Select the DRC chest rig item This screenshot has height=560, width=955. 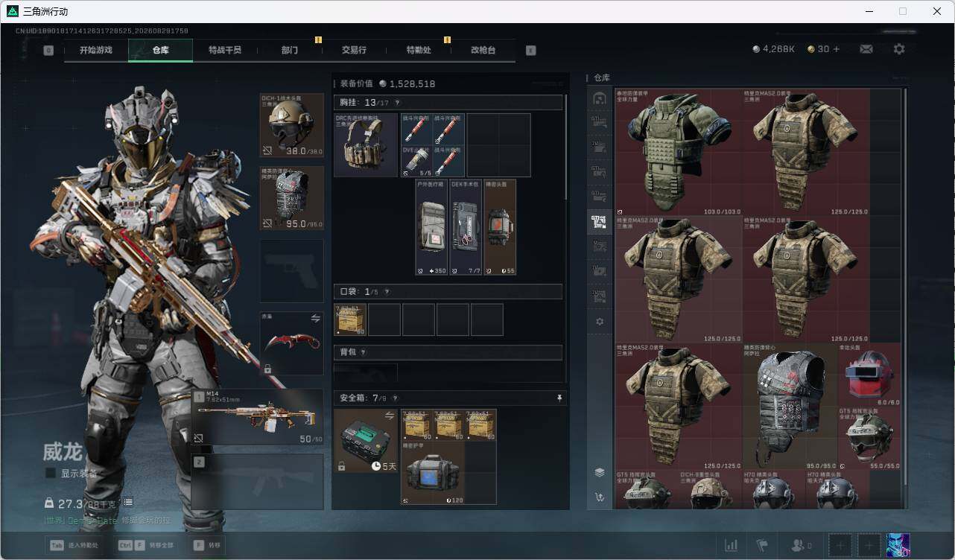[366, 145]
